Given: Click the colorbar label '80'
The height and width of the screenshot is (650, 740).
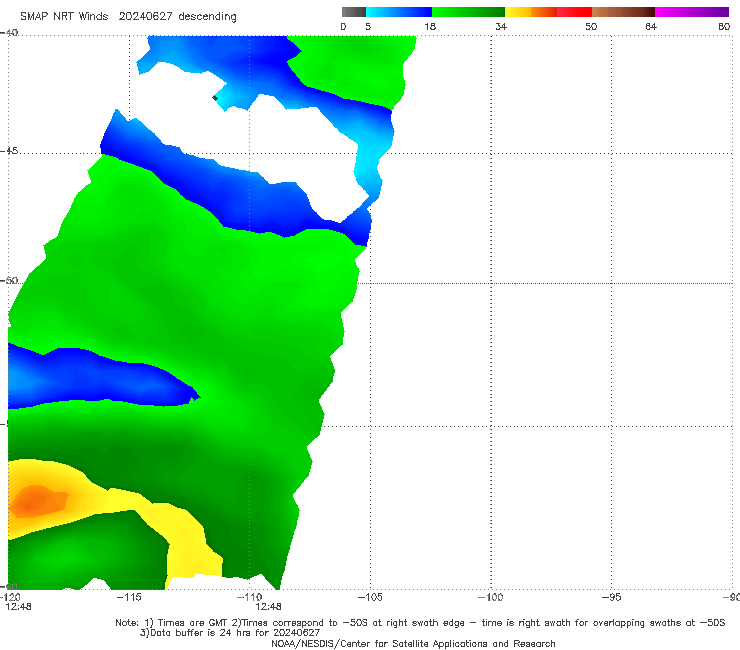Looking at the screenshot, I should coord(724,27).
